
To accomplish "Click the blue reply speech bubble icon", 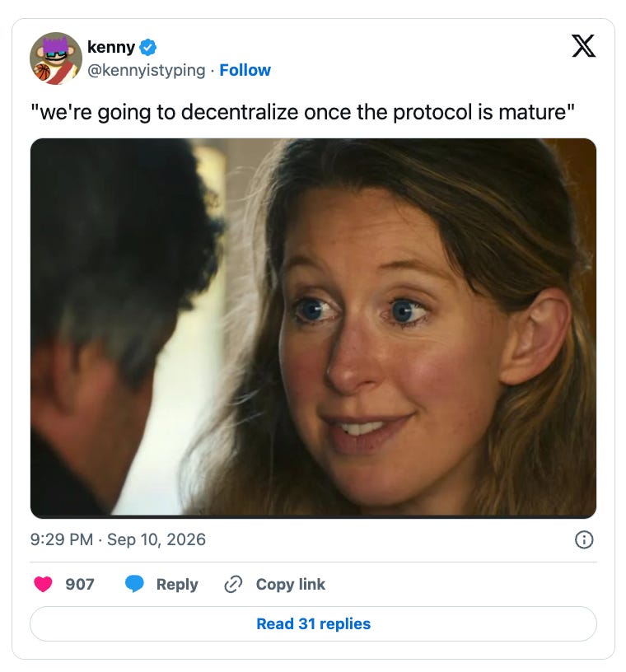I will pos(134,584).
